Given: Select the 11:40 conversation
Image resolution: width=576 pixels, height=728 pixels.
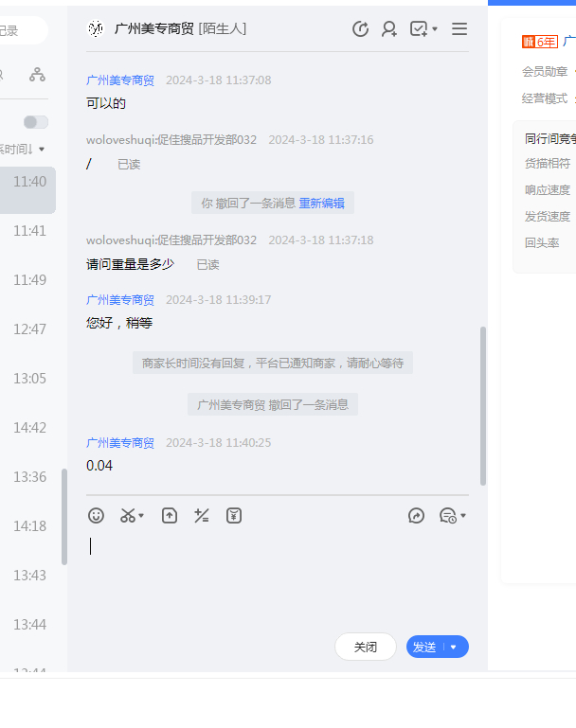Looking at the screenshot, I should tap(27, 190).
